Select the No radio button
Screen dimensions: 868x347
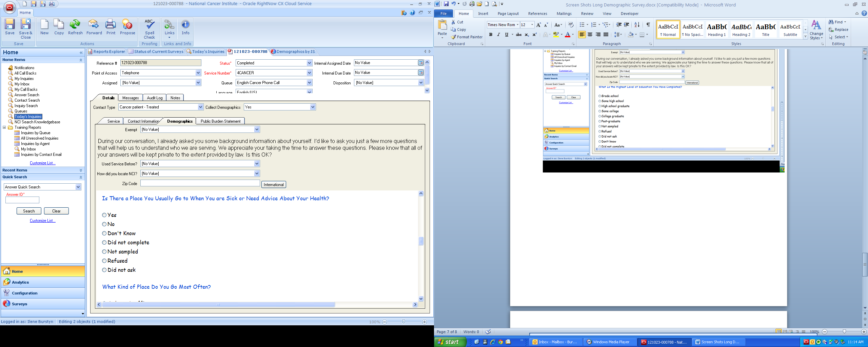(104, 224)
